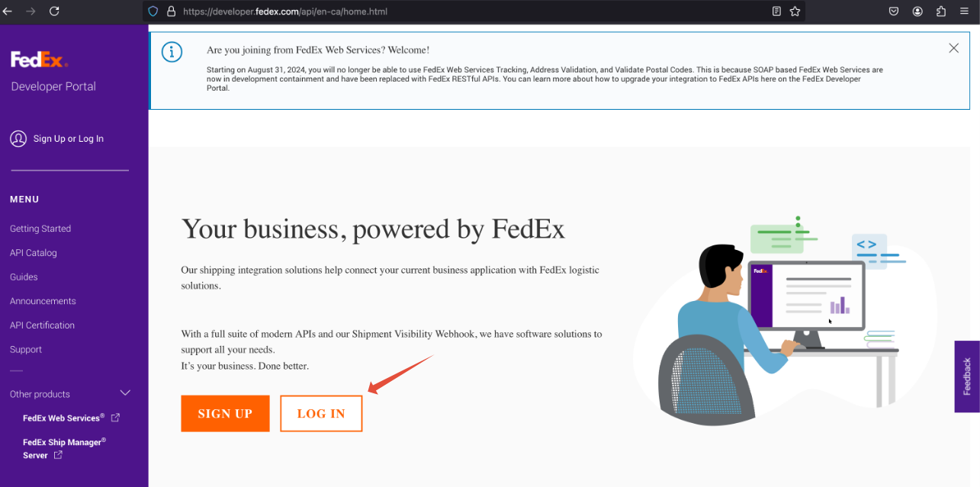Viewport: 980px width, 487px height.
Task: Open the browser hamburger menu
Action: 965,11
